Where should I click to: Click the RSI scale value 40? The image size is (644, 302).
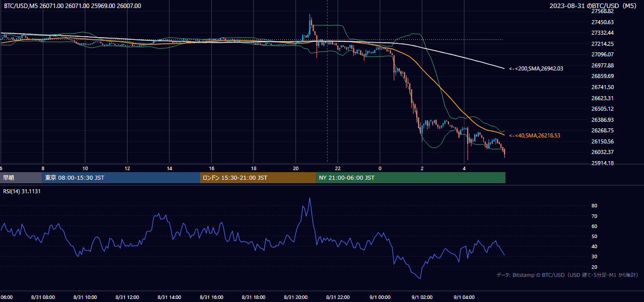(594, 246)
